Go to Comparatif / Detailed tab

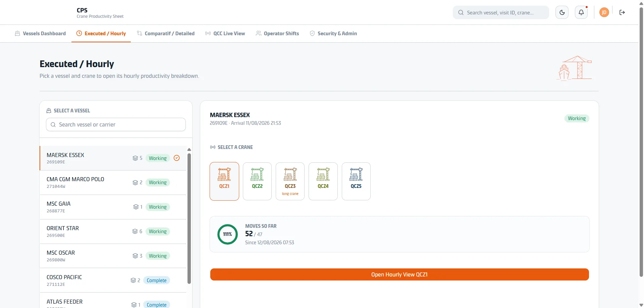pyautogui.click(x=166, y=34)
